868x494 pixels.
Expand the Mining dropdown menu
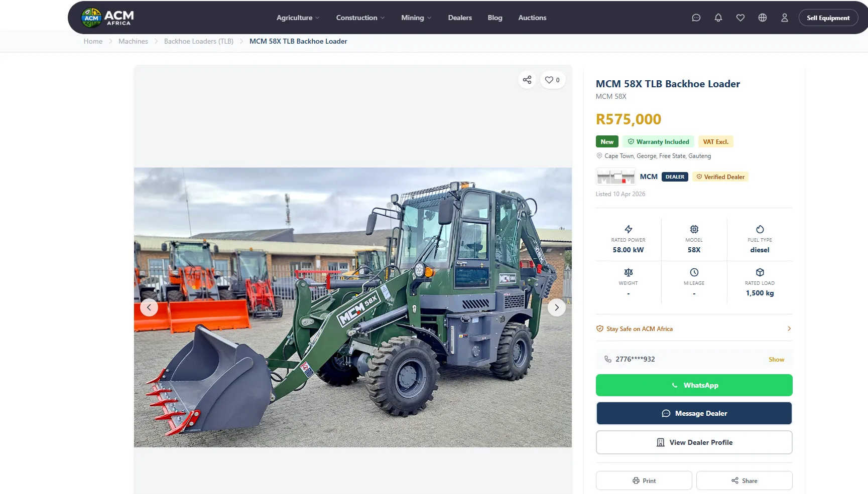416,18
